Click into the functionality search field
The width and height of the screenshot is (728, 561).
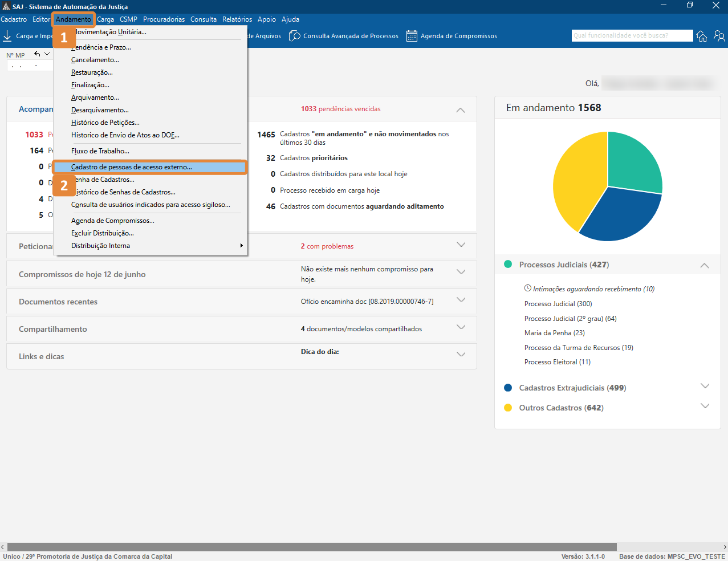click(632, 35)
